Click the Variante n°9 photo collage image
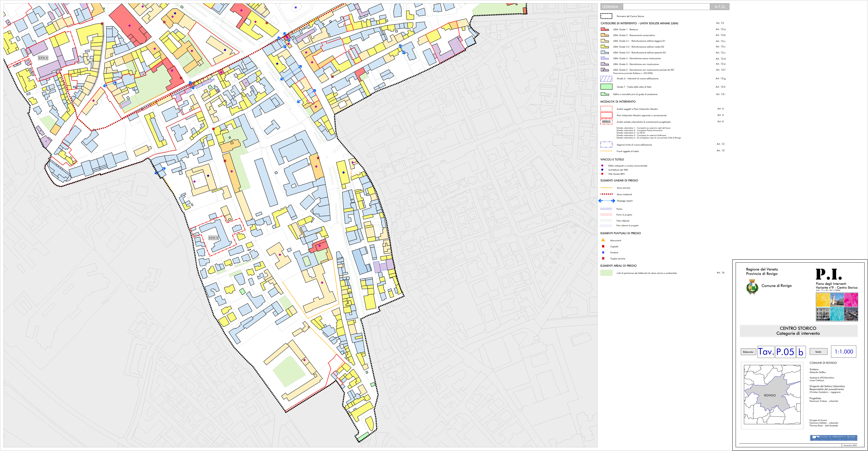Viewport: 868px width, 451px height. click(x=837, y=307)
